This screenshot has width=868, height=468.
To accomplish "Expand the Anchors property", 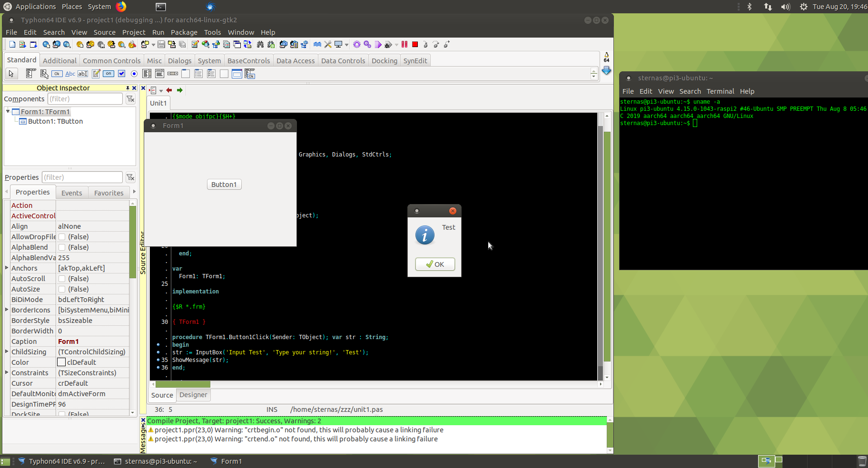I will point(7,268).
